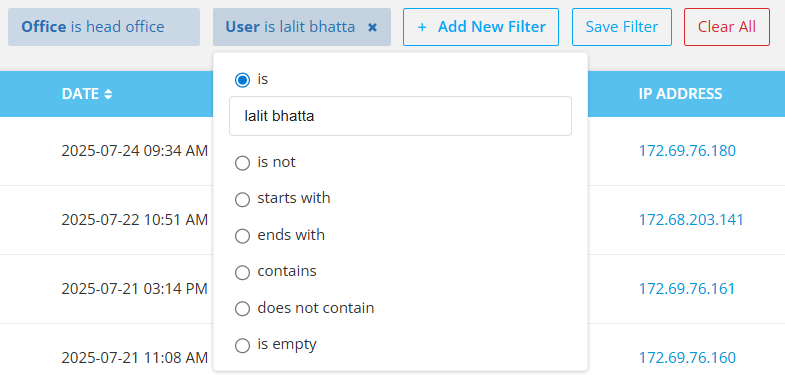Open IP address 172.69.76.160 link

tap(687, 357)
